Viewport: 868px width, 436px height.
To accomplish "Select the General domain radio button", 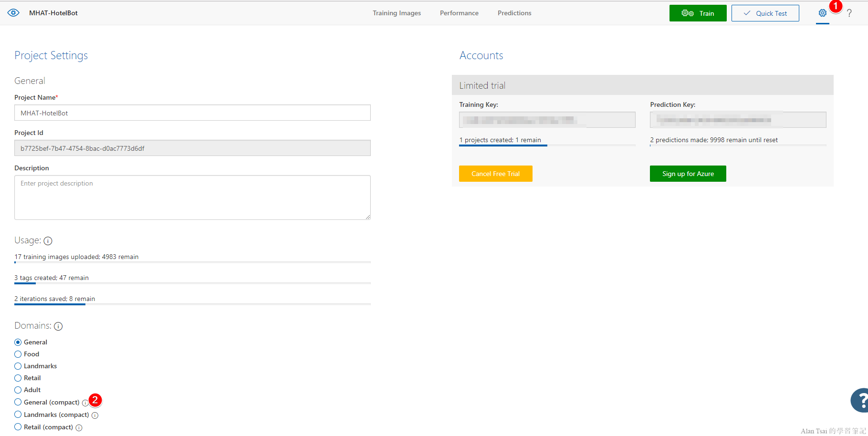I will [x=18, y=342].
